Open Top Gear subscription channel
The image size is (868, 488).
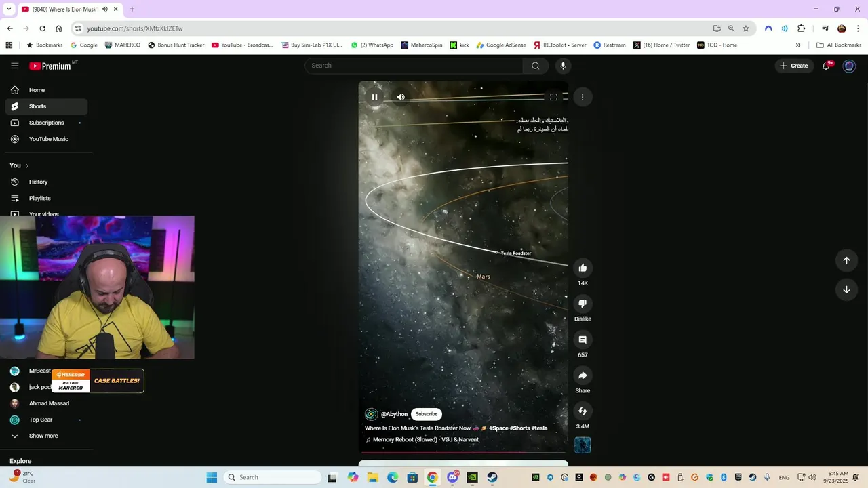tap(46, 420)
